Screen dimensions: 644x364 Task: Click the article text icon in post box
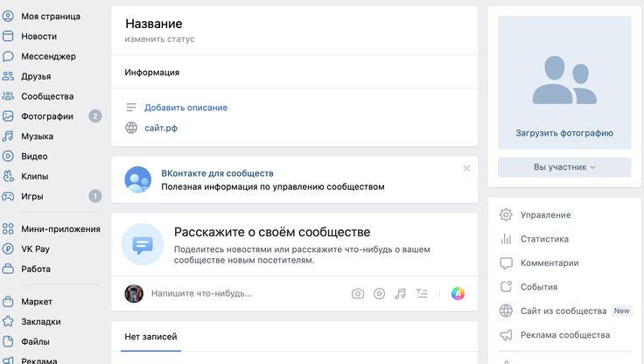(422, 294)
